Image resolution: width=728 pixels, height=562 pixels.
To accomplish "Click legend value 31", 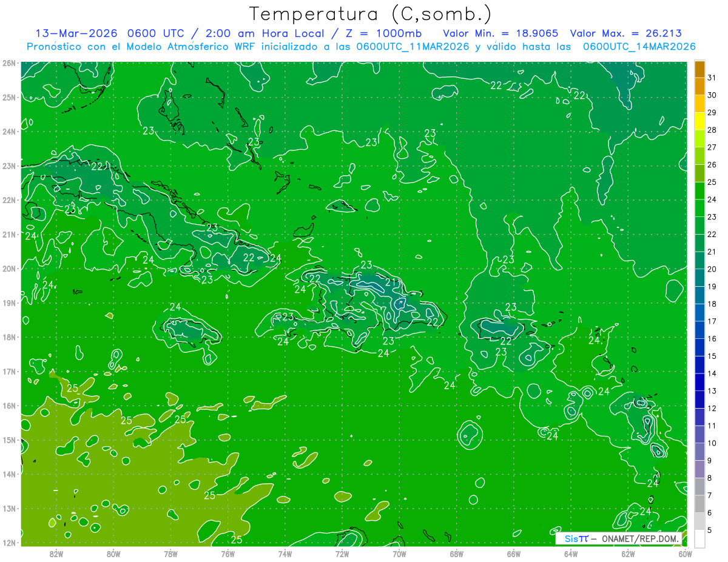I will pos(712,78).
